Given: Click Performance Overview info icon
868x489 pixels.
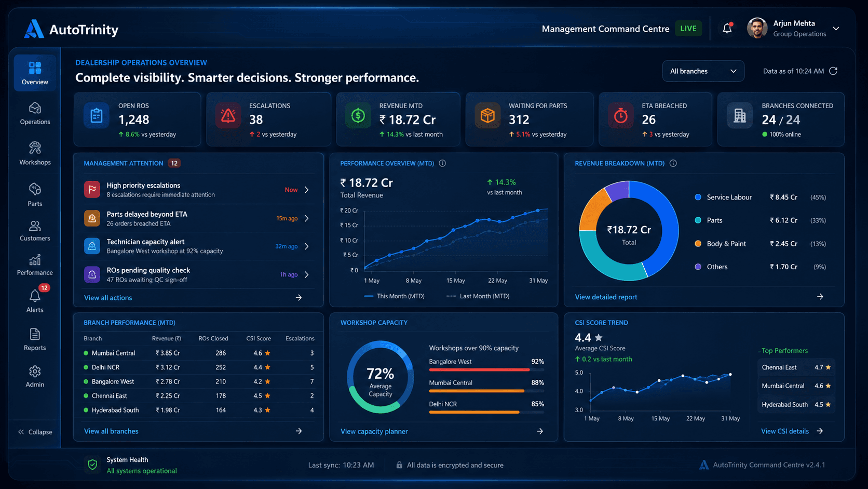Looking at the screenshot, I should (x=442, y=163).
